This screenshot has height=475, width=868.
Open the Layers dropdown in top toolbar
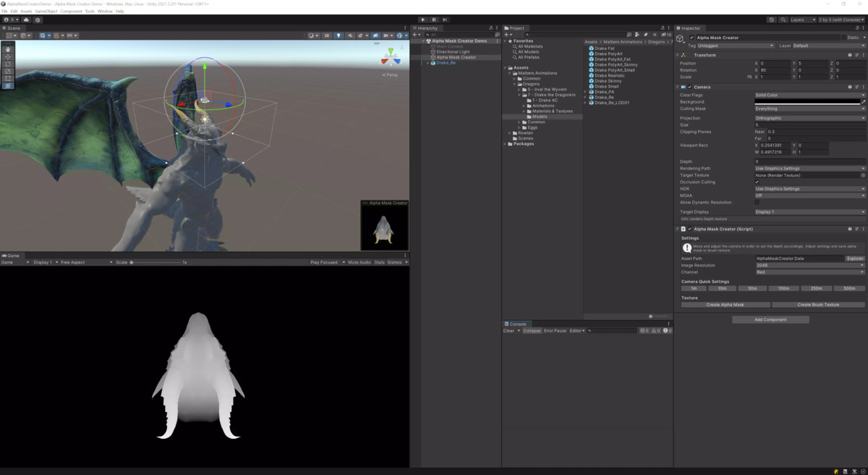coord(801,20)
